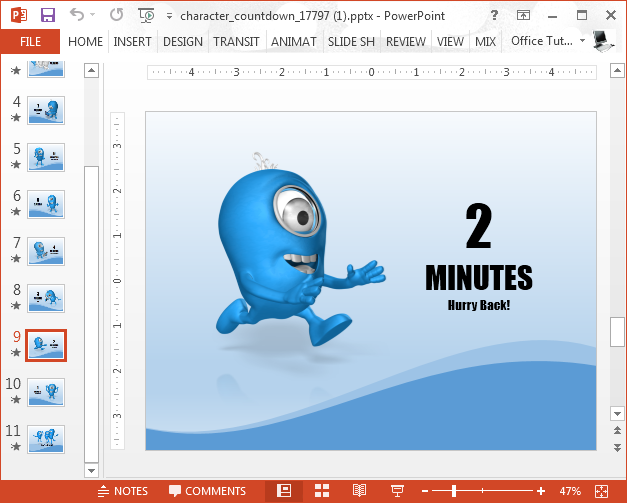627x503 pixels.
Task: Select slide 7 thumbnail
Action: pyautogui.click(x=46, y=251)
